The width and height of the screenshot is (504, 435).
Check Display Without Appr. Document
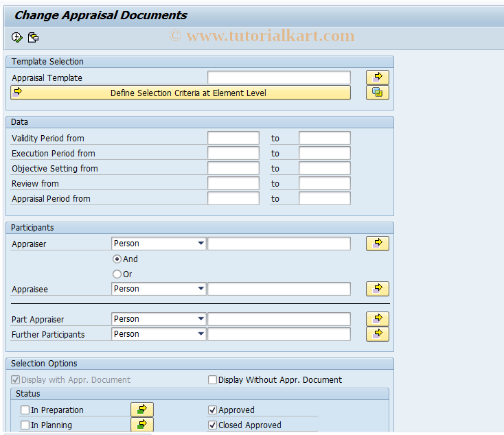point(212,379)
